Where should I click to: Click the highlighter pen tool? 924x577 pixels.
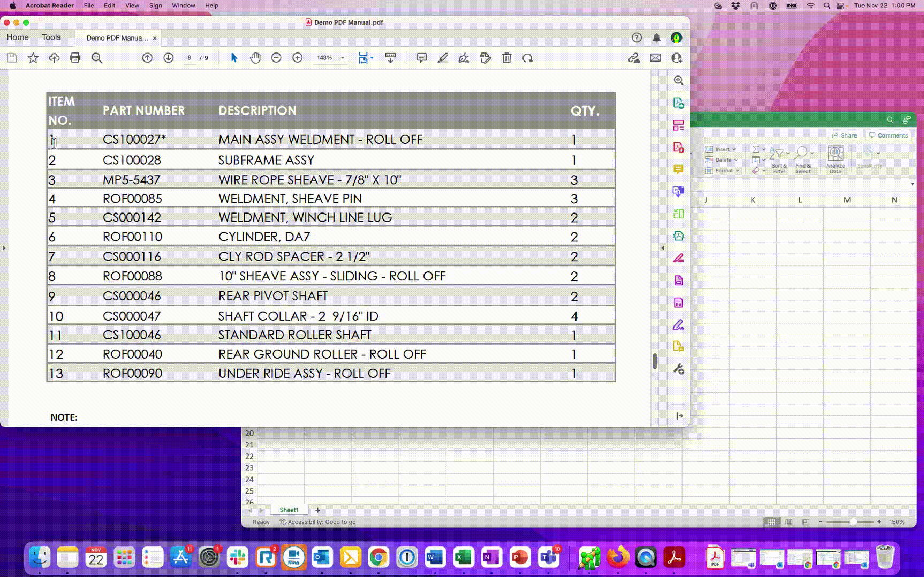pos(443,58)
